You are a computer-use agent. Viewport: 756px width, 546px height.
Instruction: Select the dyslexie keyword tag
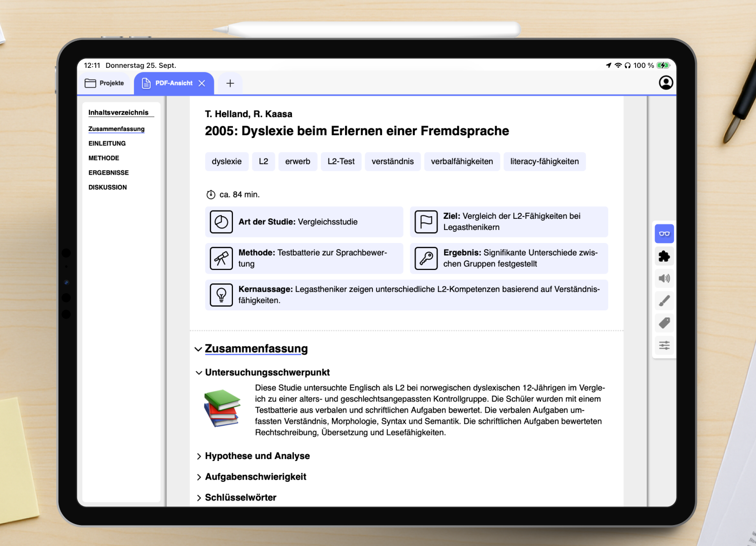(x=226, y=161)
